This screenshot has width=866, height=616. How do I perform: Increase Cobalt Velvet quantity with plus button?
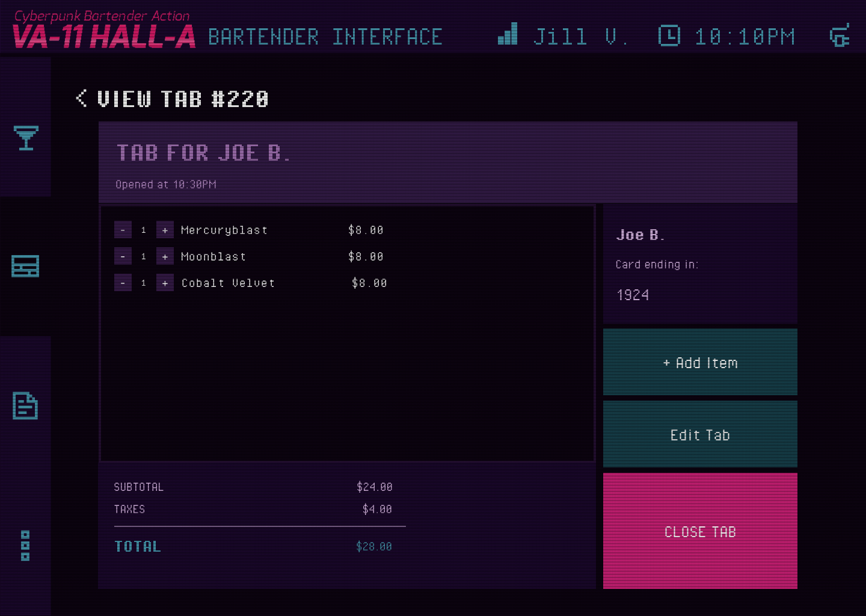[x=165, y=283]
